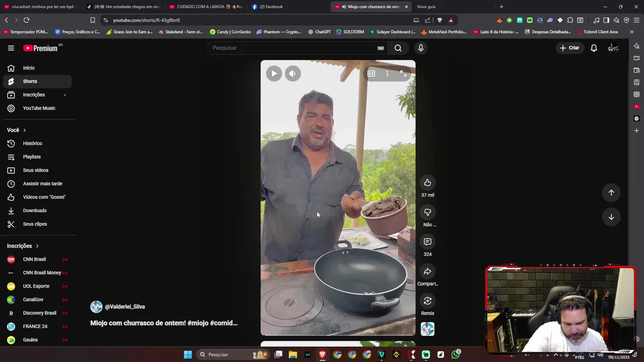This screenshot has width=644, height=362.
Task: Select Início in the sidebar
Action: [x=37, y=68]
